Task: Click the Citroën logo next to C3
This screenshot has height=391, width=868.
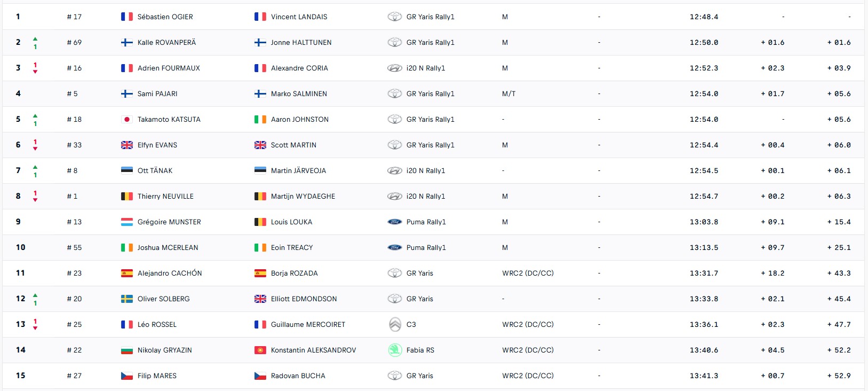Action: click(394, 324)
